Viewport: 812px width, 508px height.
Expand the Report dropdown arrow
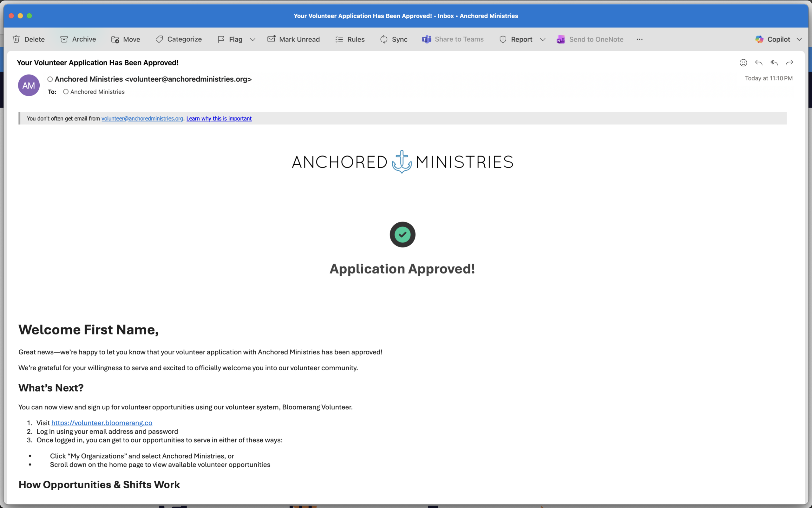click(x=542, y=40)
